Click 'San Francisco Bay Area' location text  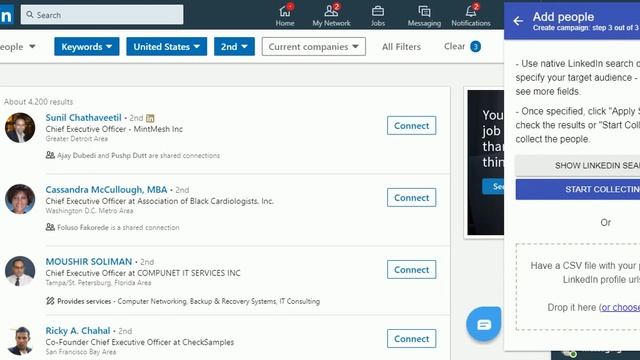click(81, 352)
